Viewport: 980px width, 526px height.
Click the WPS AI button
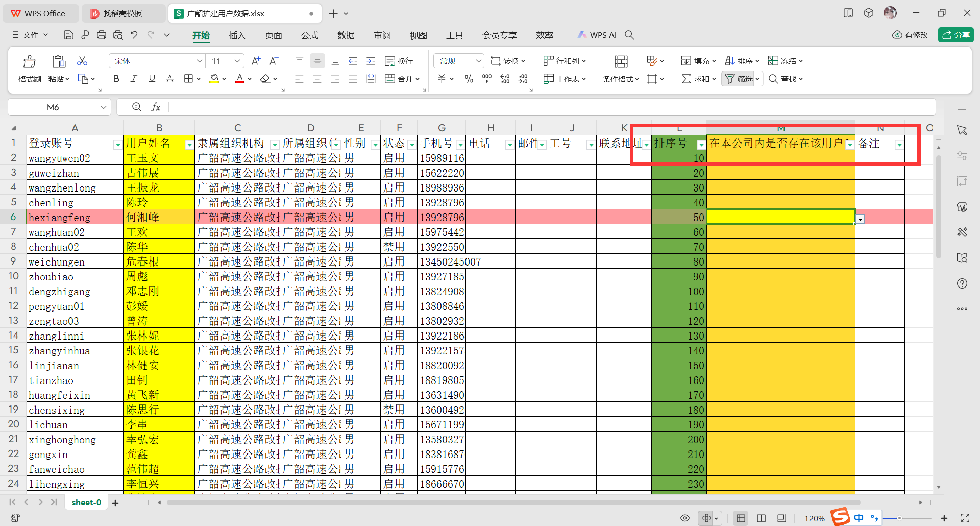597,35
